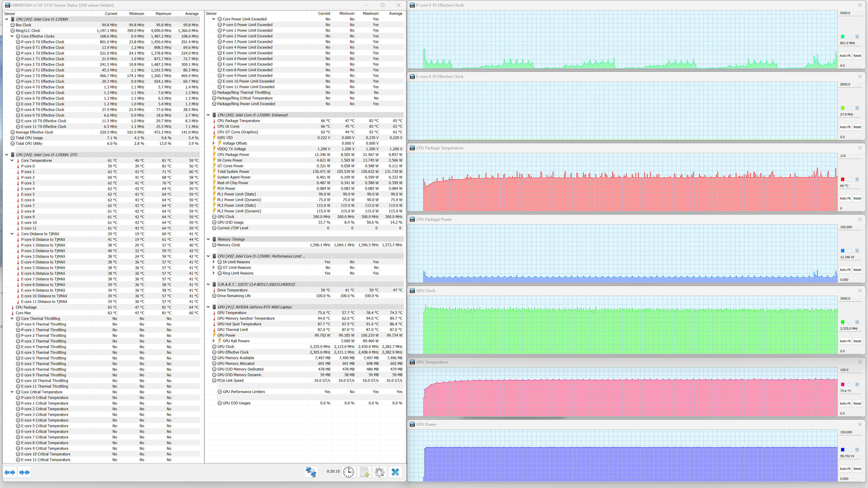Click the Maximum column header in left panel
Image resolution: width=868 pixels, height=488 pixels.
[163, 14]
